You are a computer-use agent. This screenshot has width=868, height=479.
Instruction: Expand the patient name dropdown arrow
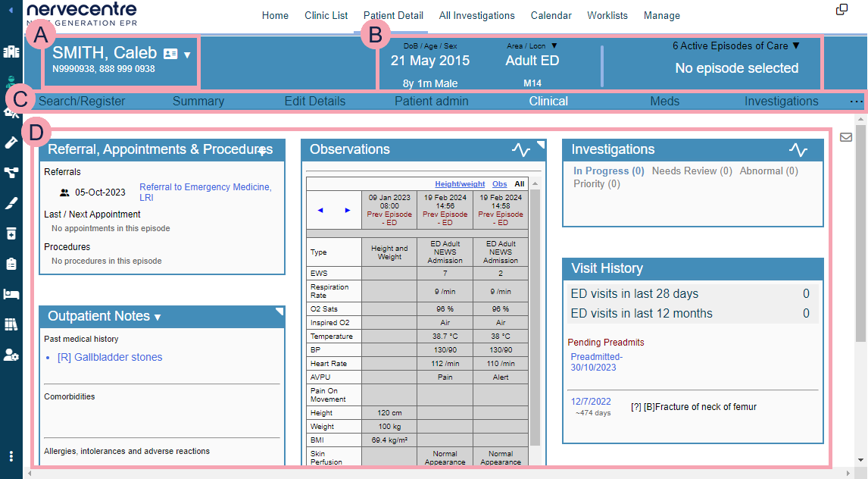click(187, 55)
